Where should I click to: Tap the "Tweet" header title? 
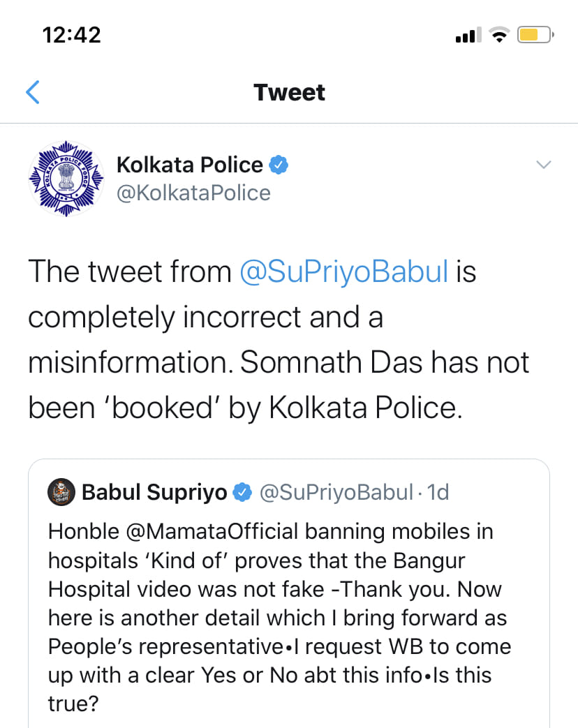point(289,92)
